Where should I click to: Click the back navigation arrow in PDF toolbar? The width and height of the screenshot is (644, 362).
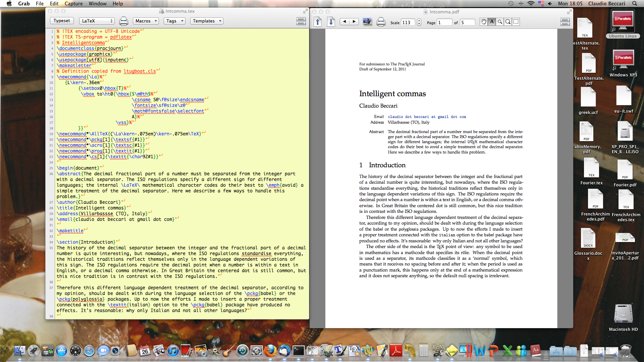344,22
